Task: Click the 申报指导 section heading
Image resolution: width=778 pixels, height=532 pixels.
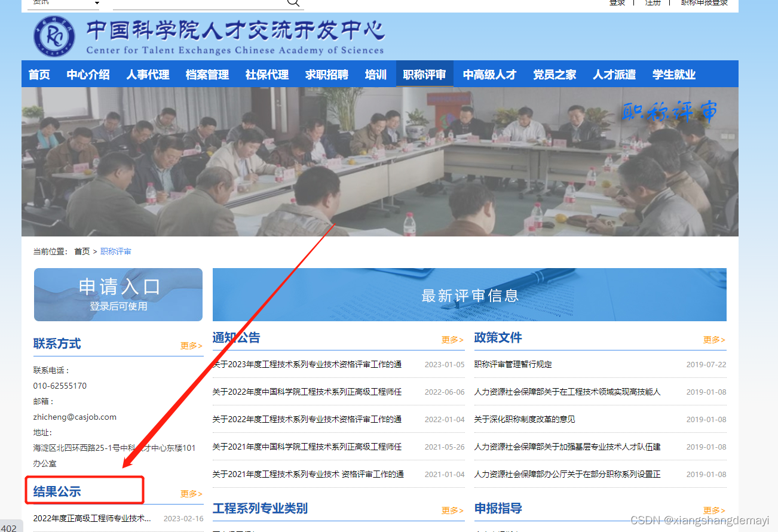Action: pos(498,508)
